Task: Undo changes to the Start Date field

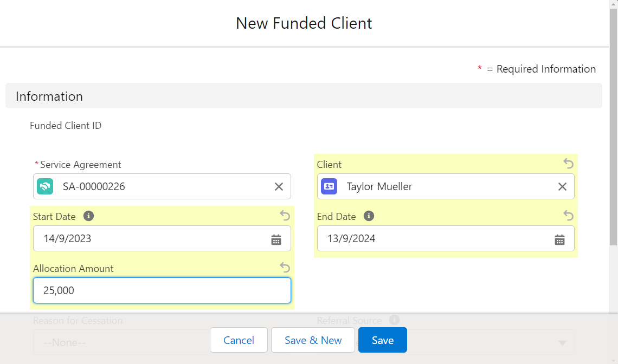Action: point(285,216)
